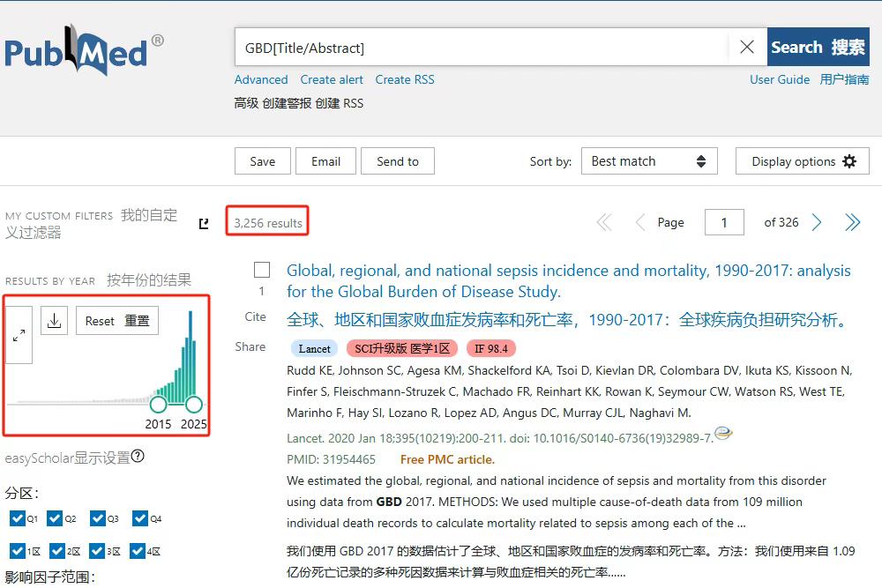The image size is (882, 588).
Task: Open the Sort by Best match dropdown
Action: click(x=649, y=161)
